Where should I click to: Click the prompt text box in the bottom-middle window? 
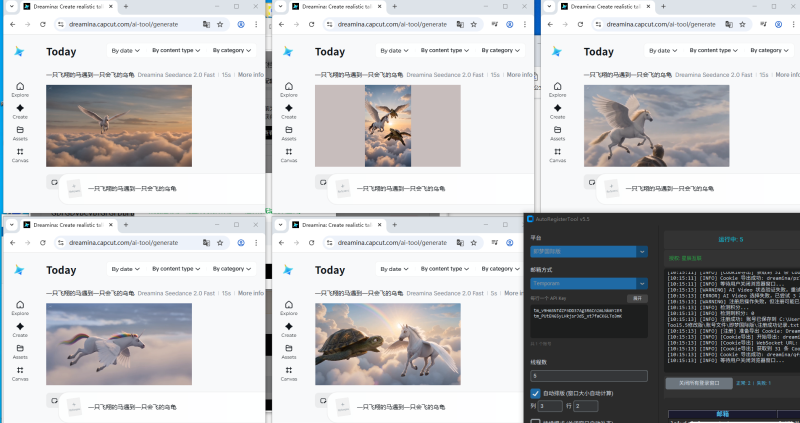tap(401, 407)
